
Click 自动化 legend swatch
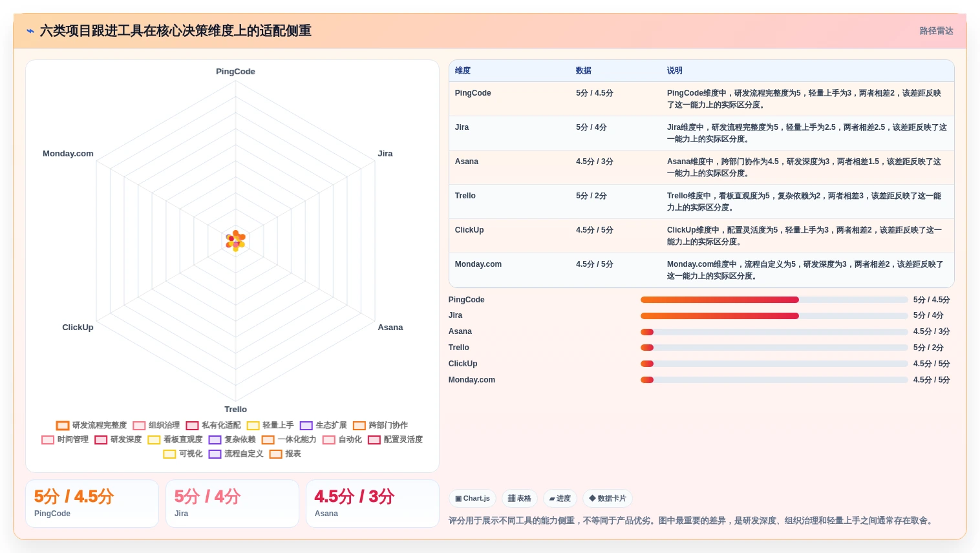click(329, 439)
